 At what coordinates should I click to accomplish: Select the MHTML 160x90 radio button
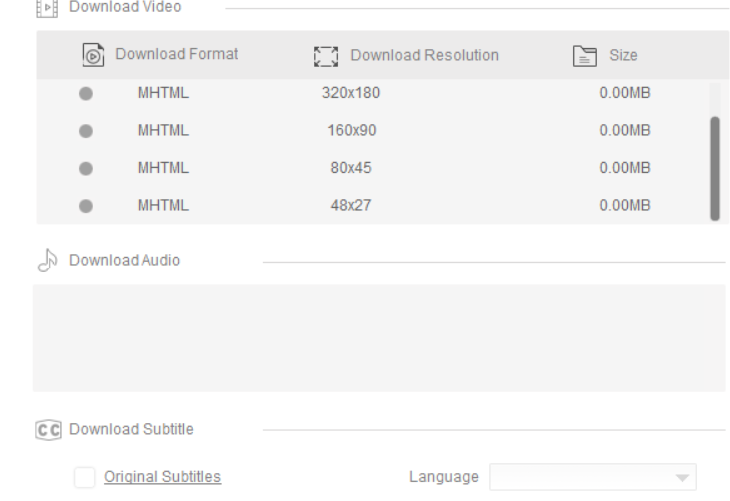tap(86, 131)
